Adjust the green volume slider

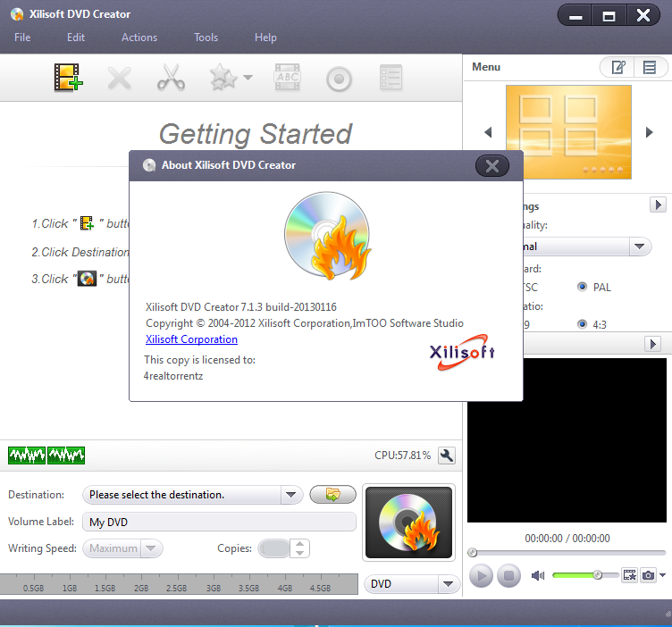point(597,575)
